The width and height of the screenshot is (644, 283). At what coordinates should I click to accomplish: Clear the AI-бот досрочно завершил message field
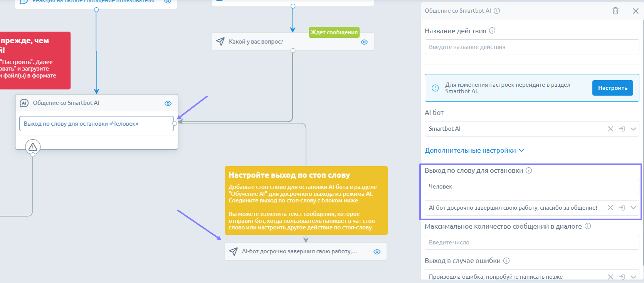pos(610,208)
